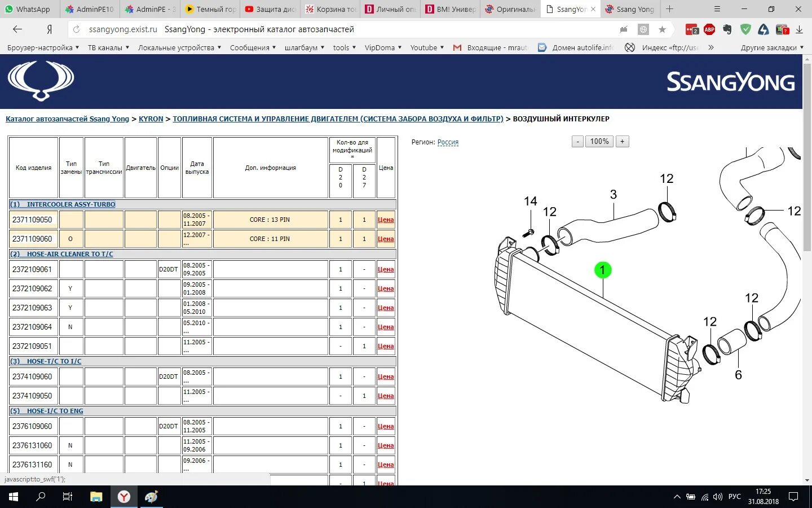
Task: Open the HOSE-AIR CLEANER TO T/C group
Action: pos(61,254)
